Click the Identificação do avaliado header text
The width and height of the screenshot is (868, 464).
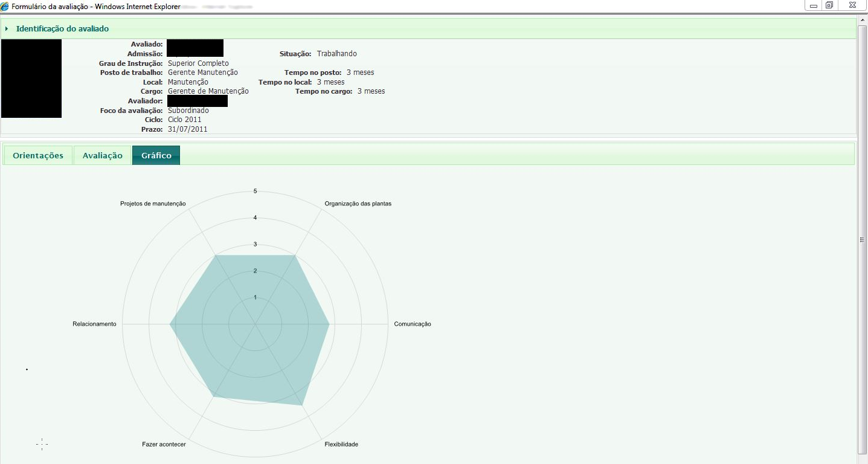tap(62, 29)
